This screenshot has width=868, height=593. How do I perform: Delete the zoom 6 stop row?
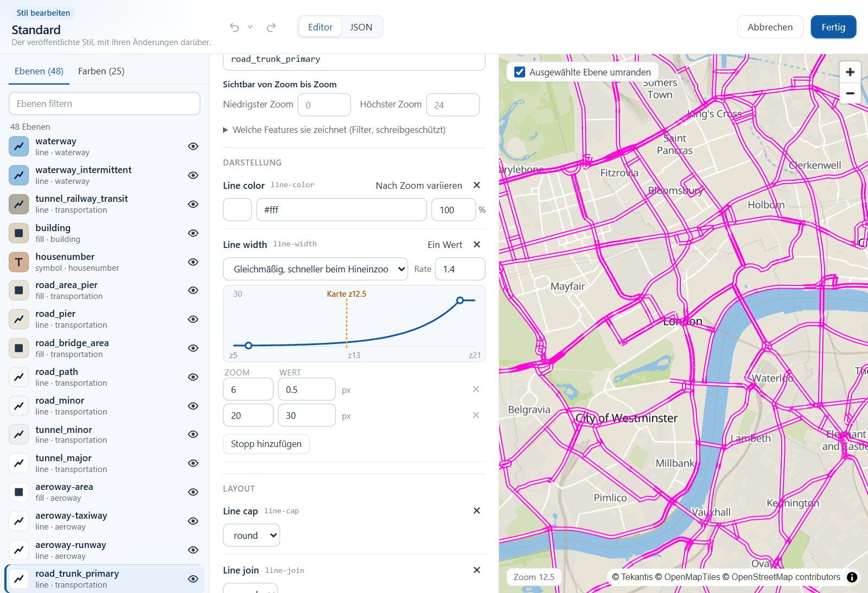[476, 389]
